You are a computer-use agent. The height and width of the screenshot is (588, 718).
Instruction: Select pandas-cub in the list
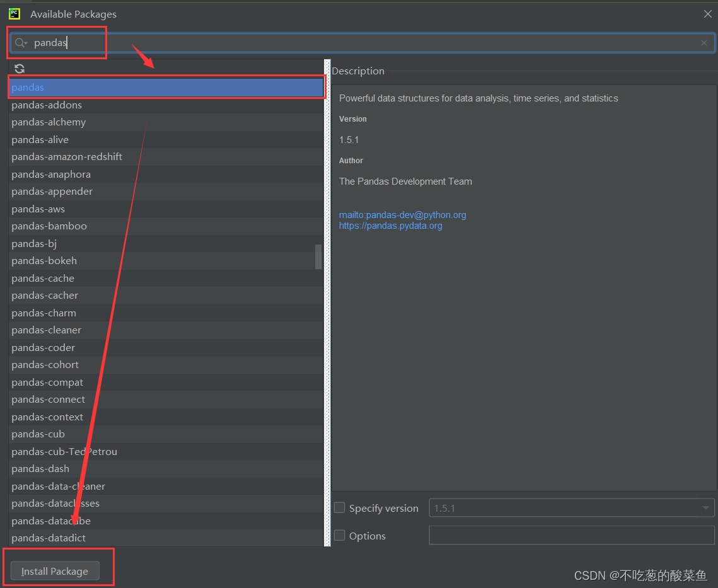[166, 434]
